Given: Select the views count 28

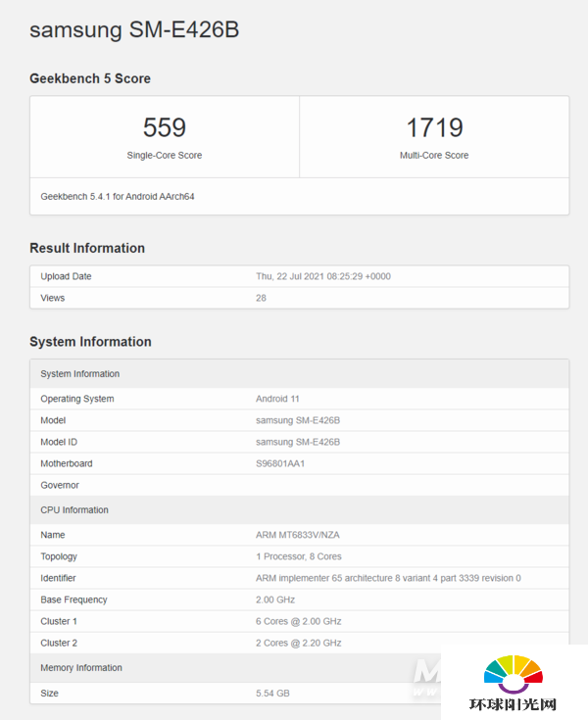Looking at the screenshot, I should (x=261, y=298).
